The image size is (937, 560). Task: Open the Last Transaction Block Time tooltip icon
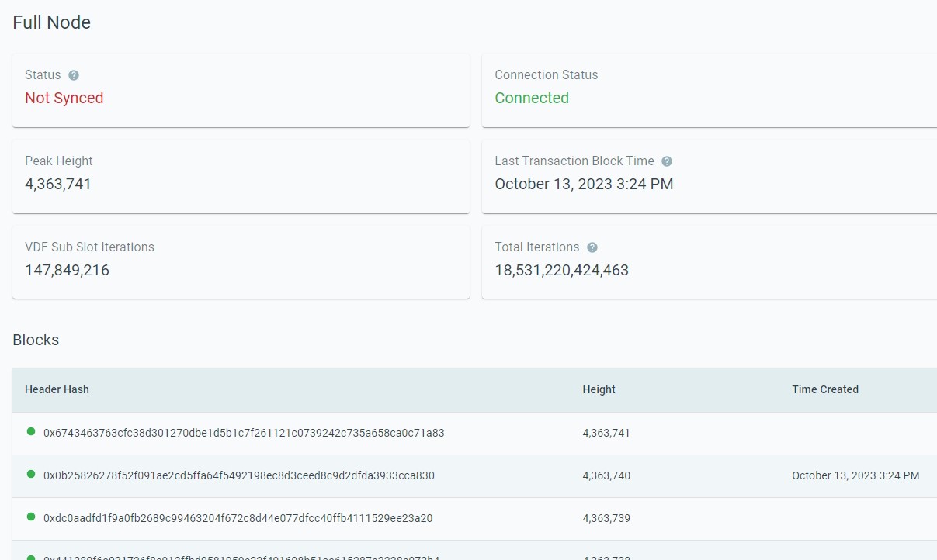pyautogui.click(x=666, y=161)
